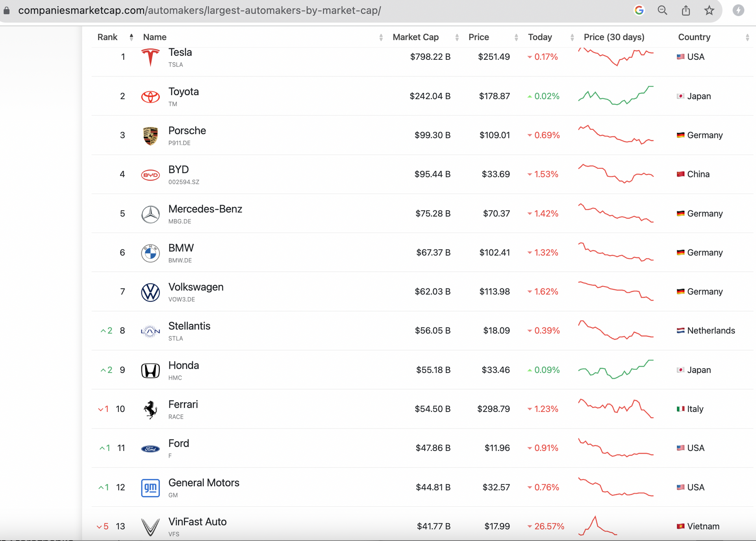The height and width of the screenshot is (541, 756).
Task: Click the VinFast Auto logo
Action: pyautogui.click(x=150, y=527)
